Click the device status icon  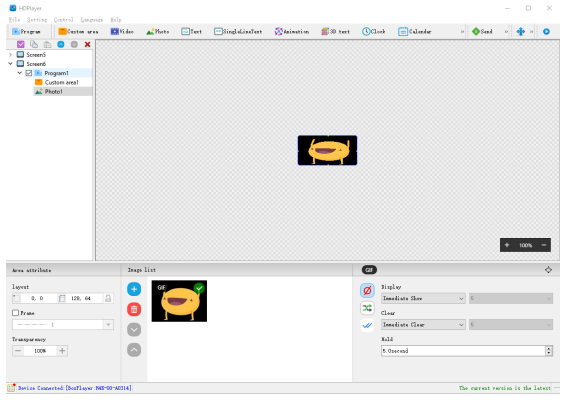(x=11, y=388)
